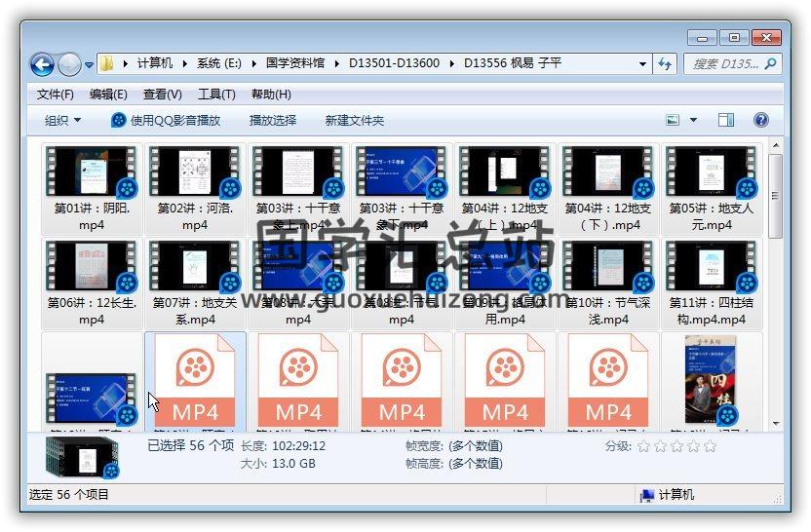This screenshot has height=532, width=811.
Task: Select D13501-D13600 in the breadcrumb
Action: (x=394, y=63)
